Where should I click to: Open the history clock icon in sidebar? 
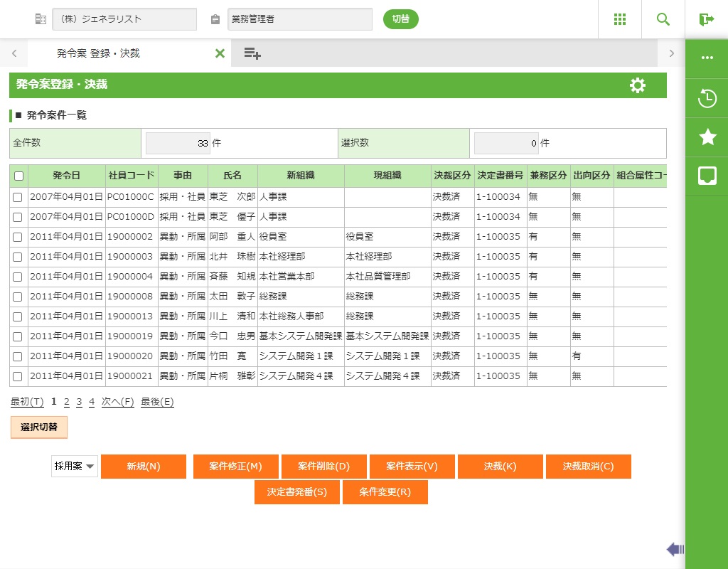point(707,98)
